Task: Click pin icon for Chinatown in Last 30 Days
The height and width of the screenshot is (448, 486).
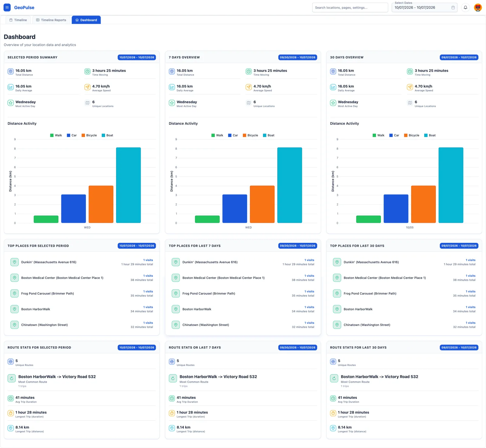Action: (x=337, y=325)
